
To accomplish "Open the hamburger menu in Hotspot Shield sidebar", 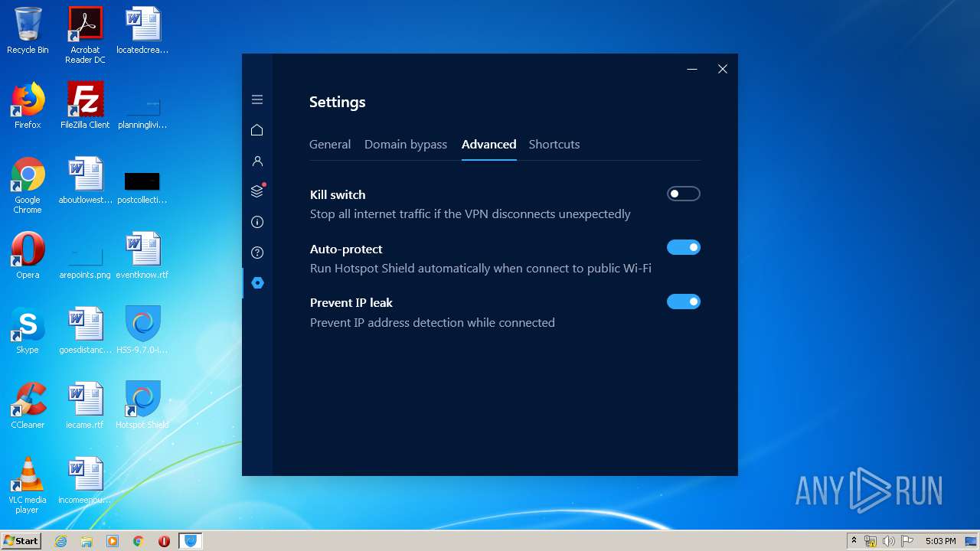I will click(x=257, y=99).
